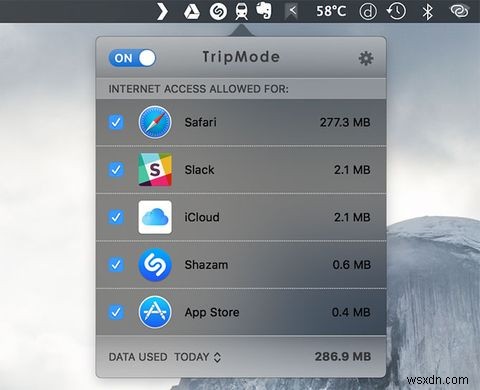The height and width of the screenshot is (390, 480).
Task: Select the Shazam app name
Action: pyautogui.click(x=206, y=265)
